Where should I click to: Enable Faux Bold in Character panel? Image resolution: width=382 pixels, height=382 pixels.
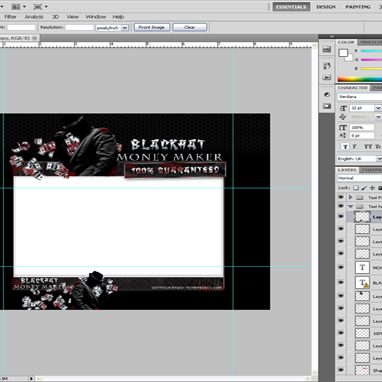click(345, 147)
